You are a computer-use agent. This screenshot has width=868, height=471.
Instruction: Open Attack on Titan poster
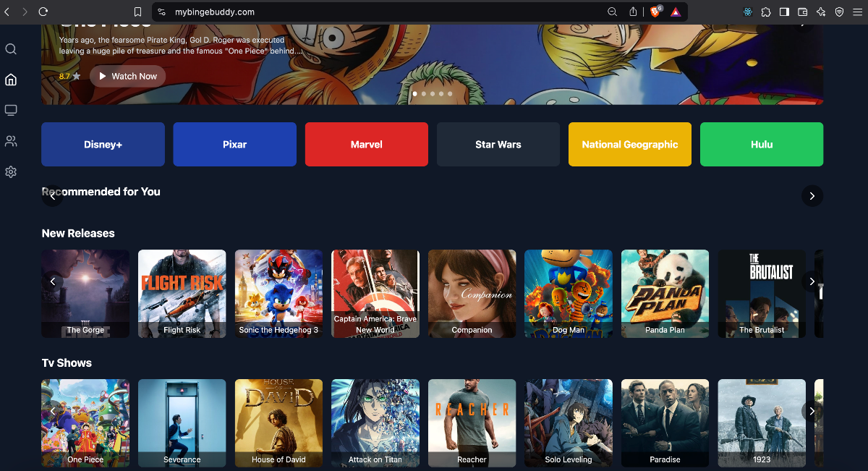375,423
